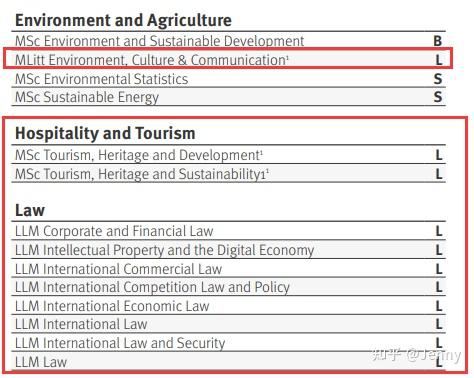The width and height of the screenshot is (474, 378).
Task: Select MSc Environmental Statistics row
Action: (228, 79)
